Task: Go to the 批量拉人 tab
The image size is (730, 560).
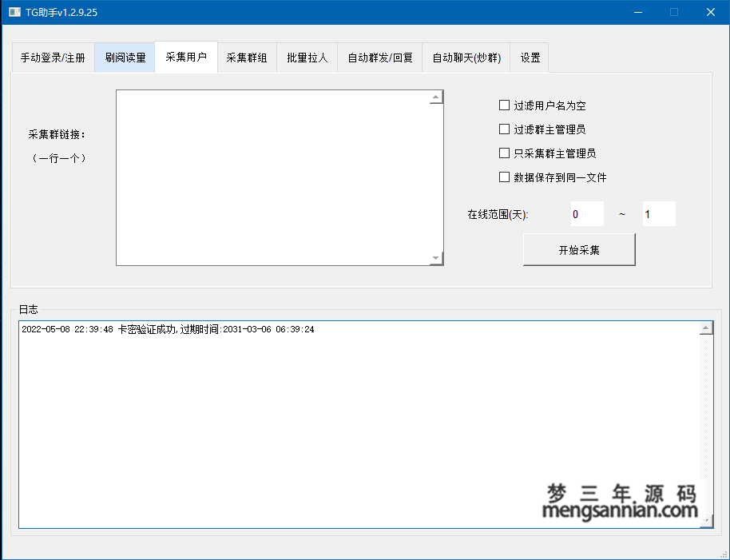Action: coord(307,58)
